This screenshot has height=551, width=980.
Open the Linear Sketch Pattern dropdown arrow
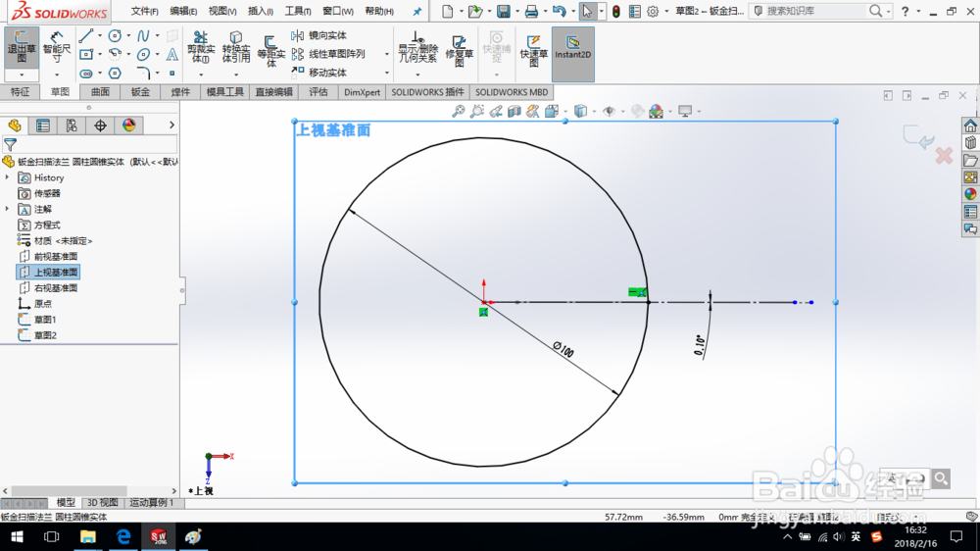[x=387, y=54]
